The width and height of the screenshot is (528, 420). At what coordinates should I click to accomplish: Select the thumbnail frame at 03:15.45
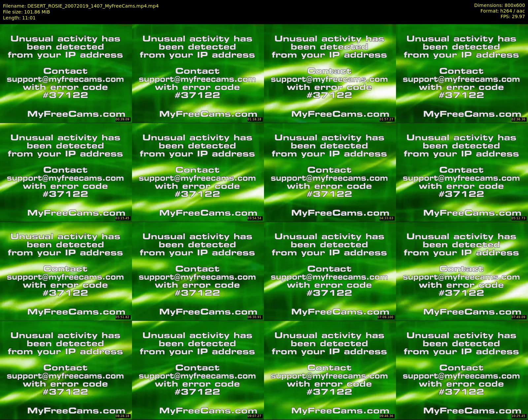coord(66,172)
